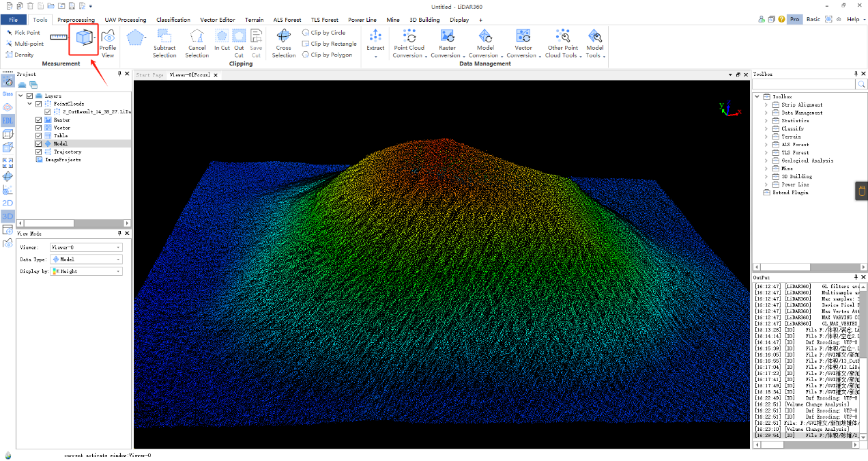This screenshot has height=461, width=868.
Task: Open the Raster Conversion dropdown
Action: click(447, 42)
